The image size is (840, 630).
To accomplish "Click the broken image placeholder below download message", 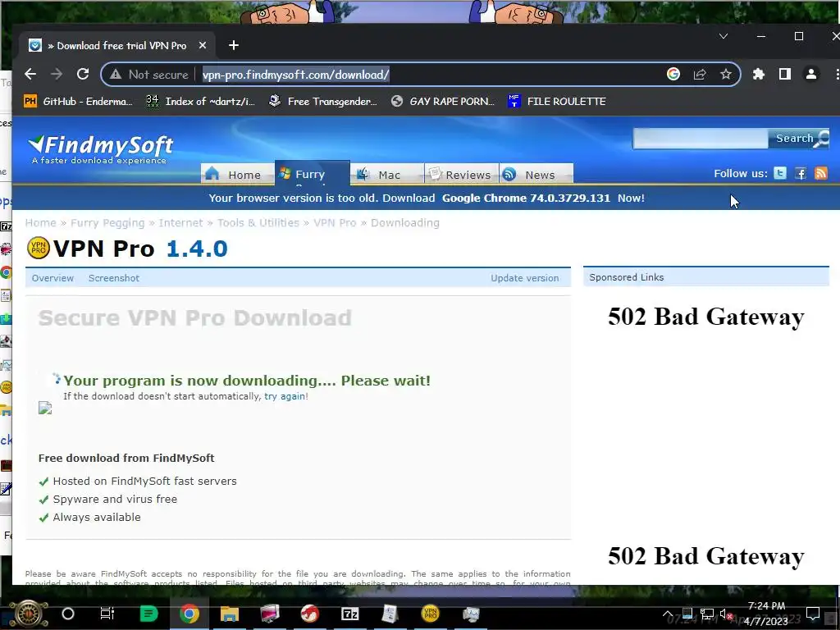I will (x=45, y=409).
